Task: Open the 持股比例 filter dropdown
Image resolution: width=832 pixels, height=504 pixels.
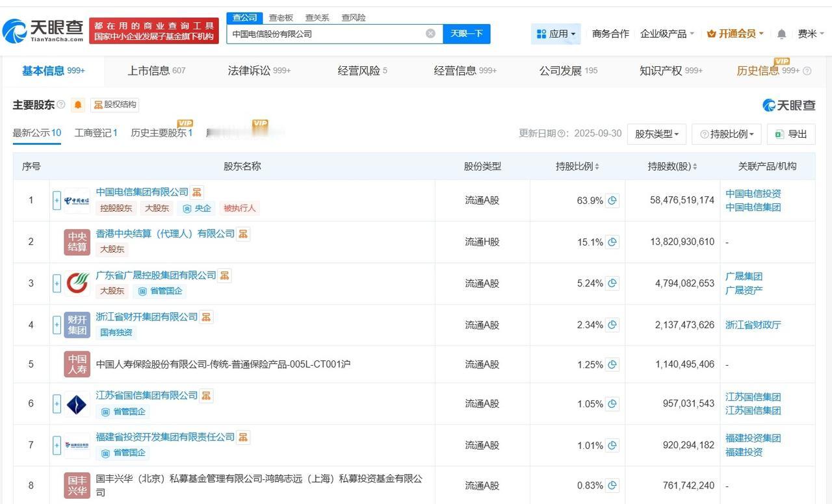Action: pyautogui.click(x=726, y=134)
